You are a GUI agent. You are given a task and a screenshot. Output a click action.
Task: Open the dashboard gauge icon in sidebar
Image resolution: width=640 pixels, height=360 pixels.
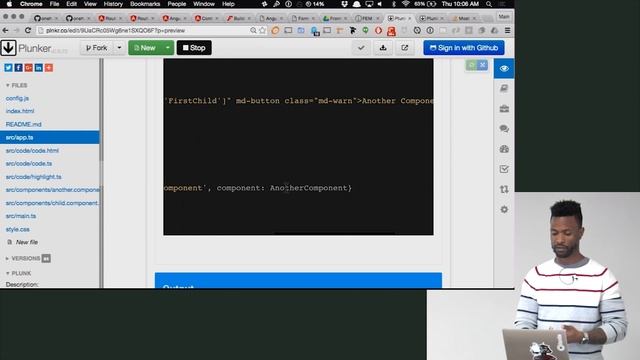(x=504, y=149)
